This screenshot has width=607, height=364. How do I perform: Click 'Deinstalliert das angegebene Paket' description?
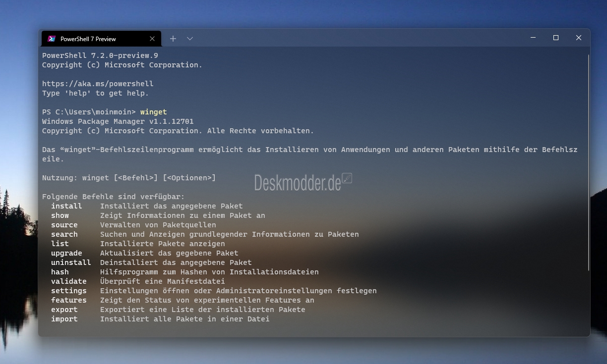tap(176, 262)
